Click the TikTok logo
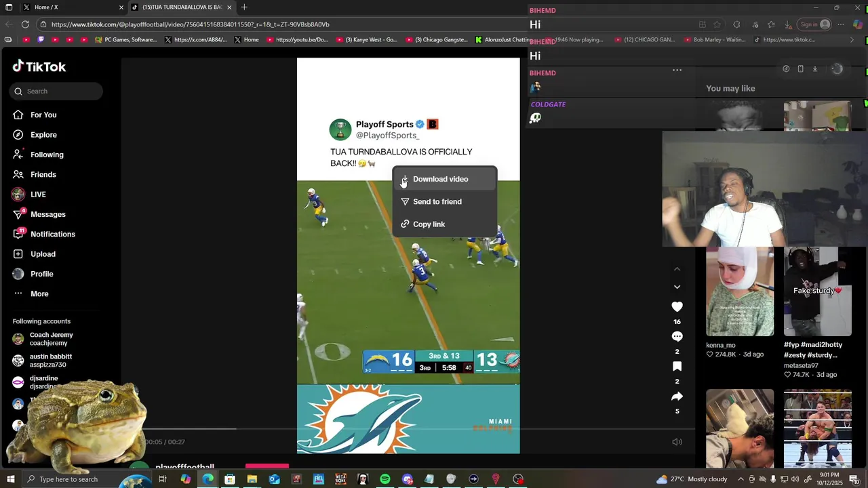Image resolution: width=868 pixels, height=488 pixels. 39,66
